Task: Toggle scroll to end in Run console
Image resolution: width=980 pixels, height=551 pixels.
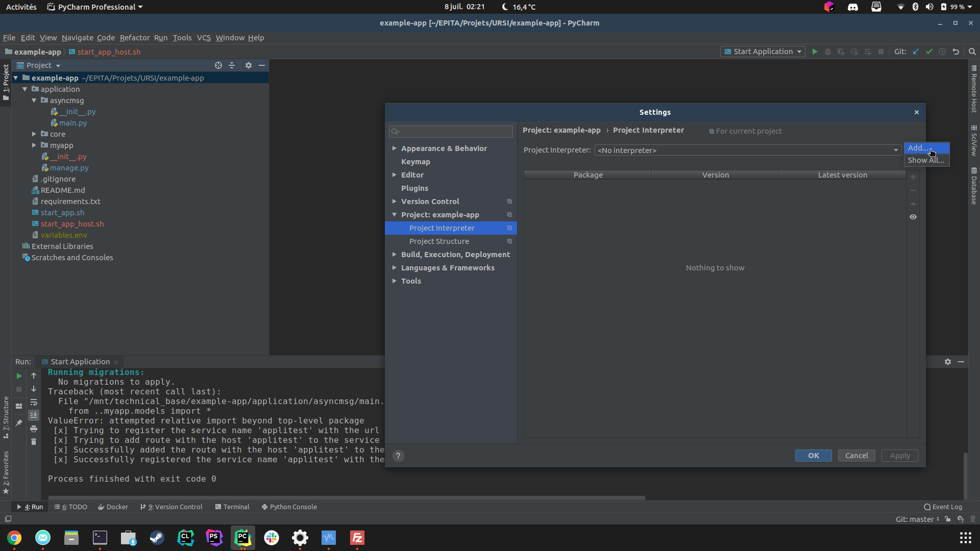Action: click(x=34, y=415)
